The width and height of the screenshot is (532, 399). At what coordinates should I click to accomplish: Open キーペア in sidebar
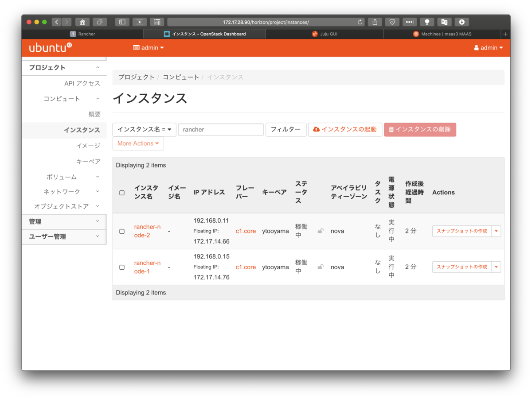pos(88,162)
